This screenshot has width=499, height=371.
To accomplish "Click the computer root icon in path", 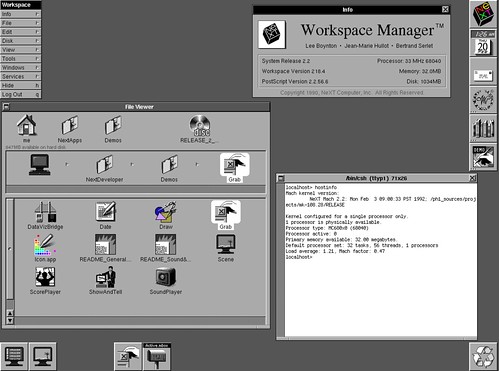I will 40,165.
